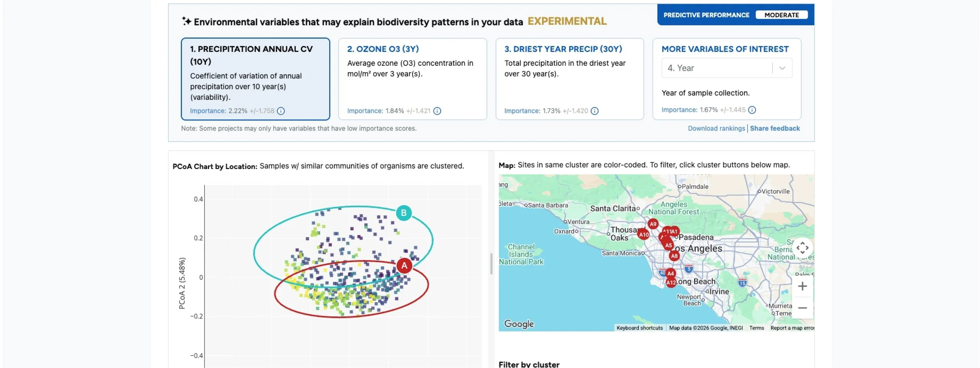Click the A10 marker near Thousand Oaks
Screen dimensions: 980x368
click(644, 235)
